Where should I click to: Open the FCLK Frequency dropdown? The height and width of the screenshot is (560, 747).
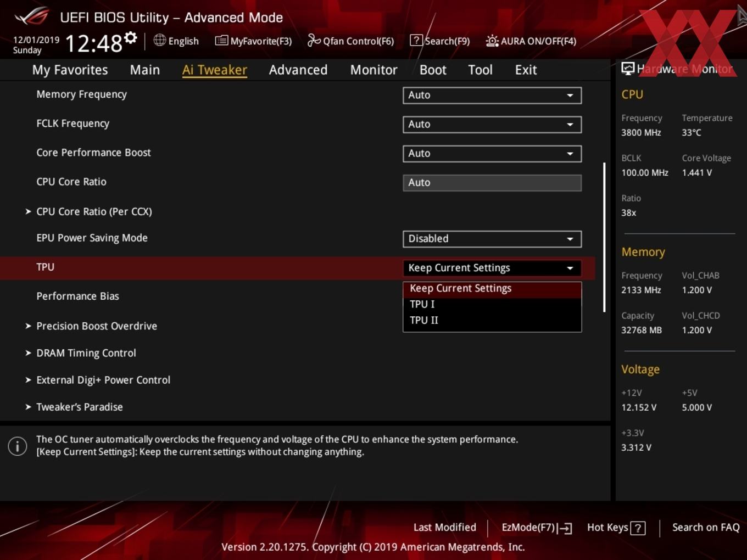(x=492, y=124)
